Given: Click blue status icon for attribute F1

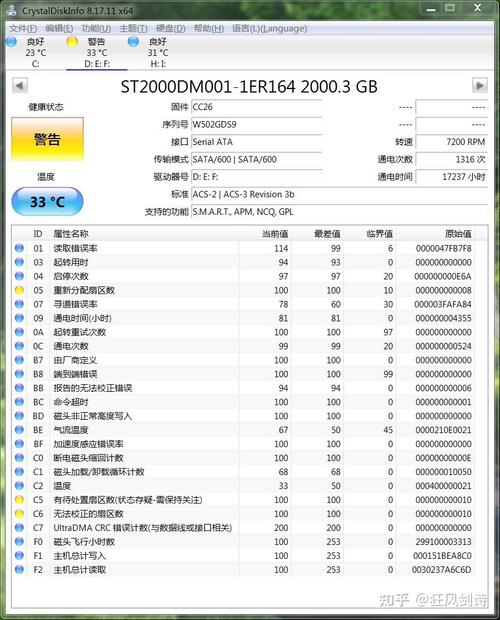Looking at the screenshot, I should pos(19,556).
